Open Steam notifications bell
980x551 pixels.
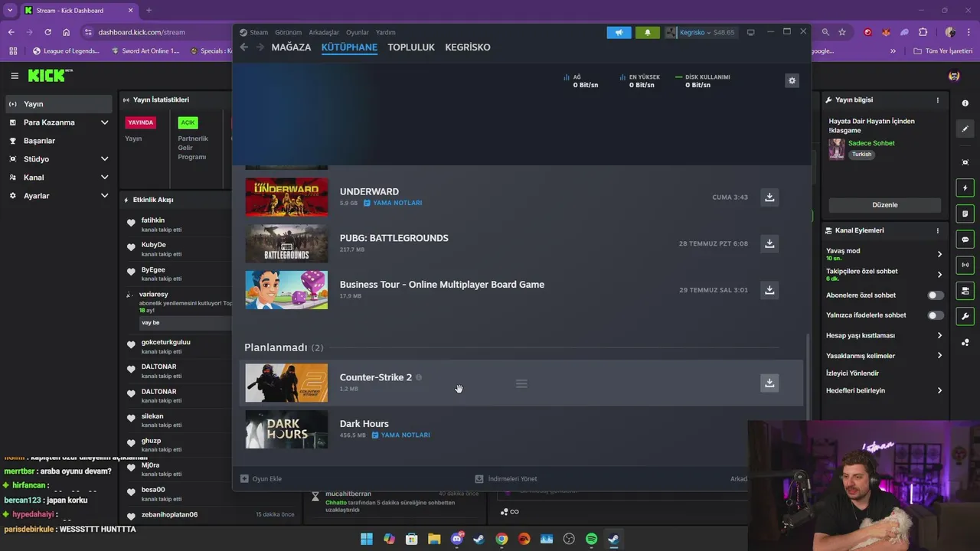(x=647, y=32)
